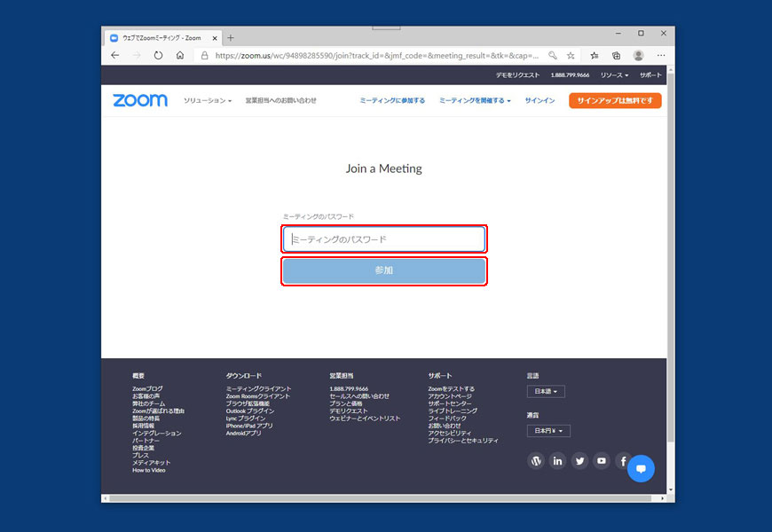
Task: Click the key password icon in address bar
Action: coord(553,56)
